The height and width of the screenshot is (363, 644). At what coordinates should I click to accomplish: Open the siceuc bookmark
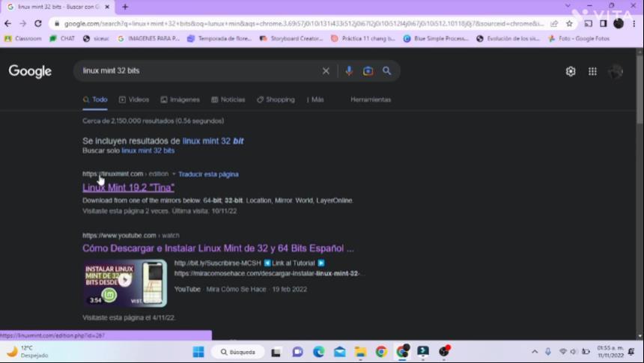click(x=96, y=39)
